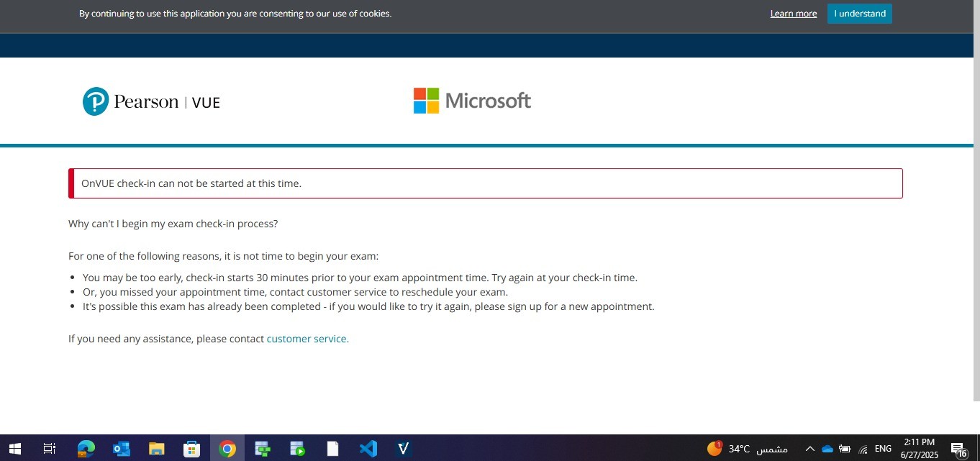Click the Pearson VUE logo
This screenshot has height=461, width=980.
tap(151, 101)
